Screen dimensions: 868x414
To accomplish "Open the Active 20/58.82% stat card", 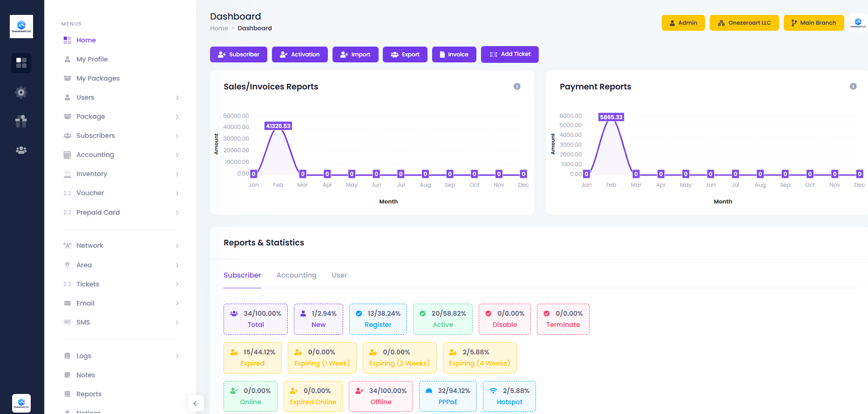I will pos(443,319).
